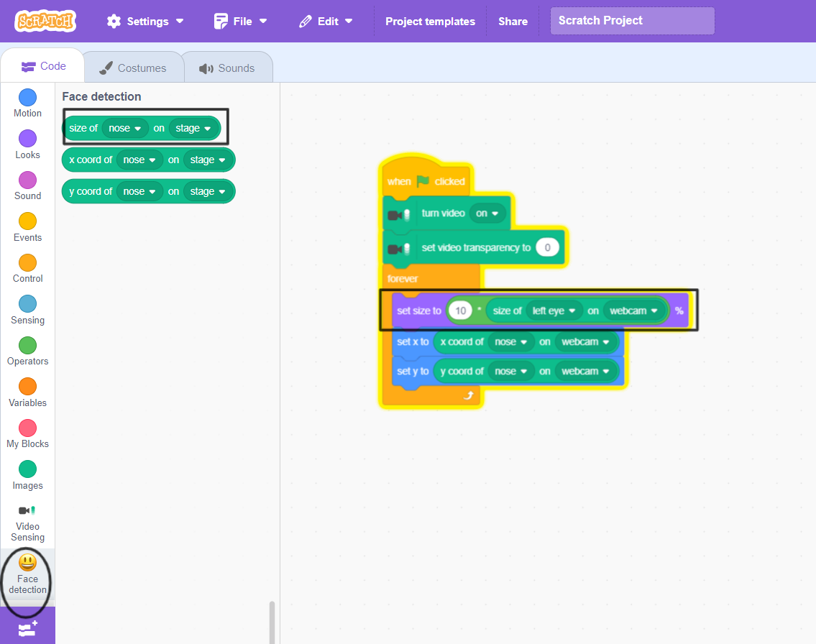The height and width of the screenshot is (644, 816).
Task: Open the Control blocks palette
Action: (27, 267)
